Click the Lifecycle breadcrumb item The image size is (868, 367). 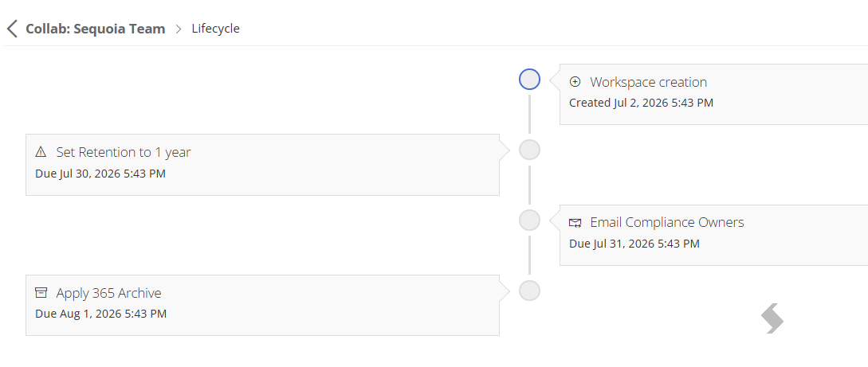(x=216, y=29)
